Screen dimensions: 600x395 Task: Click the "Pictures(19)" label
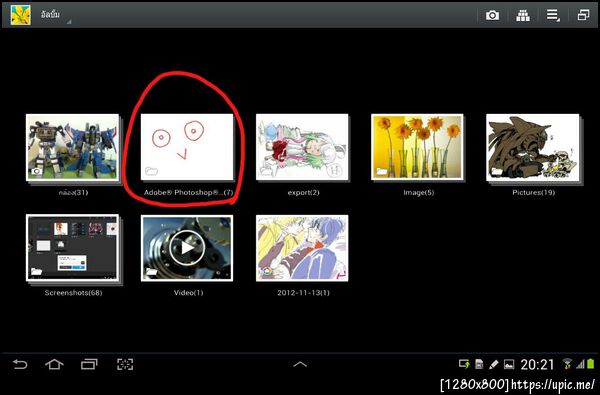click(x=533, y=193)
